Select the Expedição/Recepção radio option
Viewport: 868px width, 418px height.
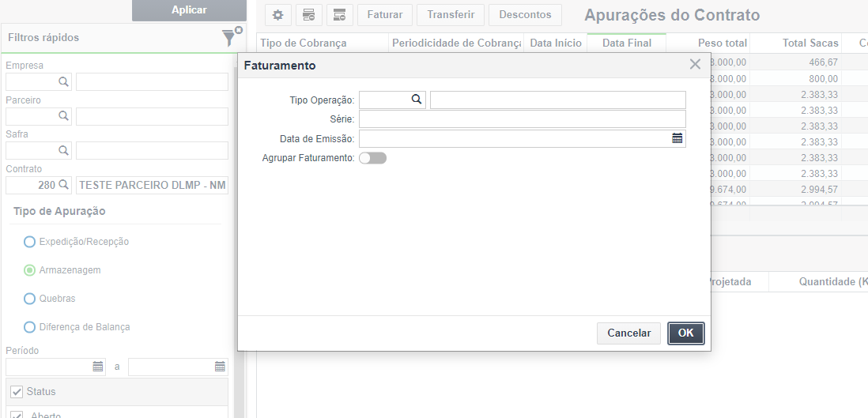tap(29, 242)
